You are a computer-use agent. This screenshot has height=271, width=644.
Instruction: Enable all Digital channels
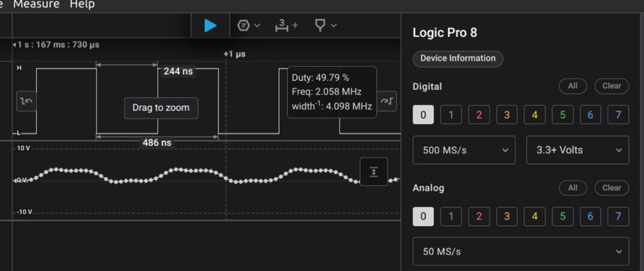click(x=572, y=86)
